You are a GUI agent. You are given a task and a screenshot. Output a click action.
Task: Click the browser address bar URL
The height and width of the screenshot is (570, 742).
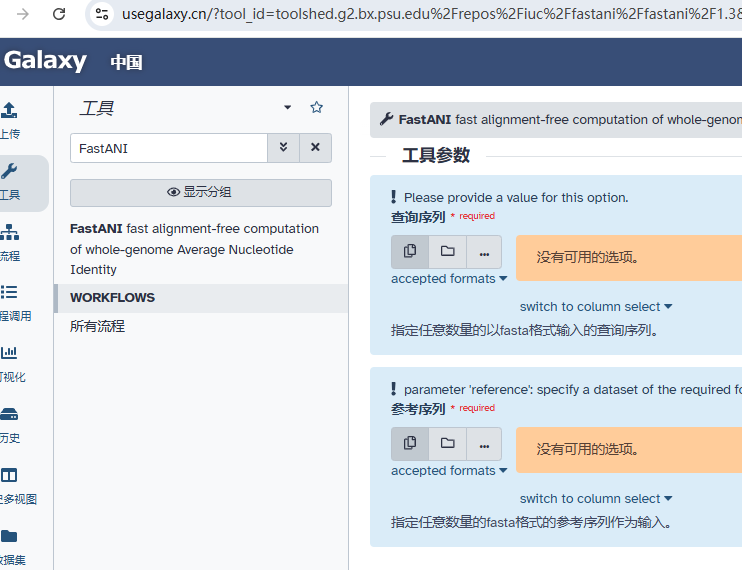(x=431, y=14)
